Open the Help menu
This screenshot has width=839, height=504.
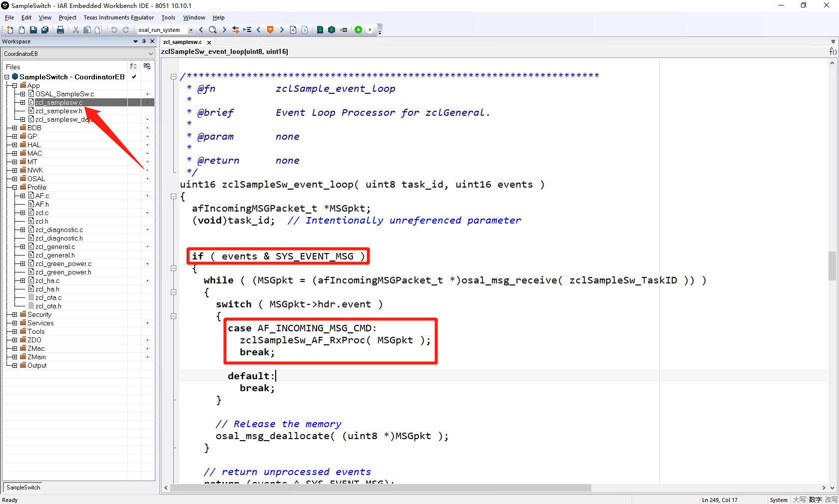pos(219,17)
